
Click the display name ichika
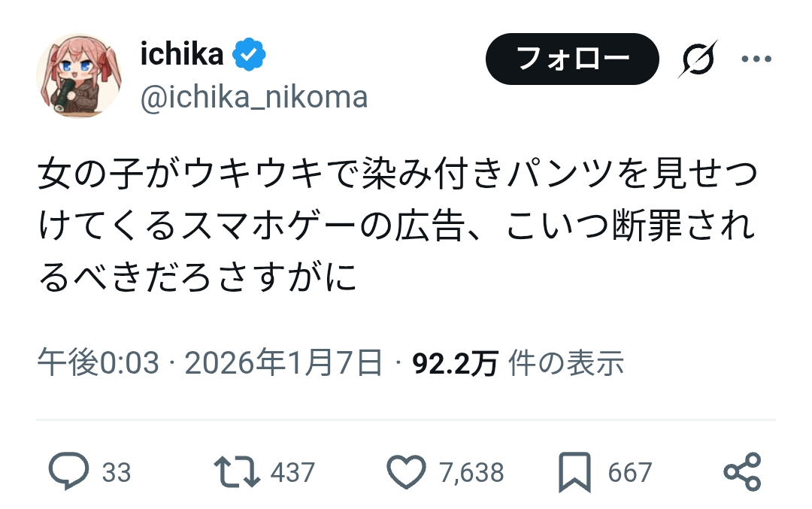(182, 54)
